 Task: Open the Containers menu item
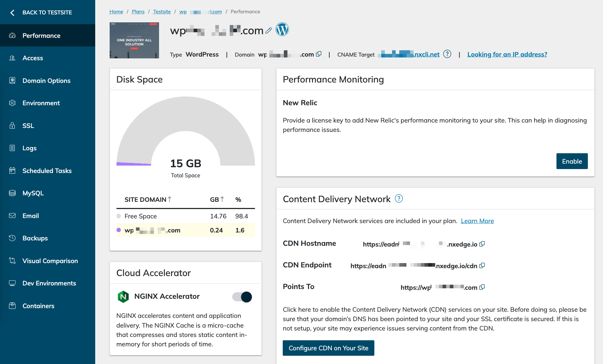(48, 306)
